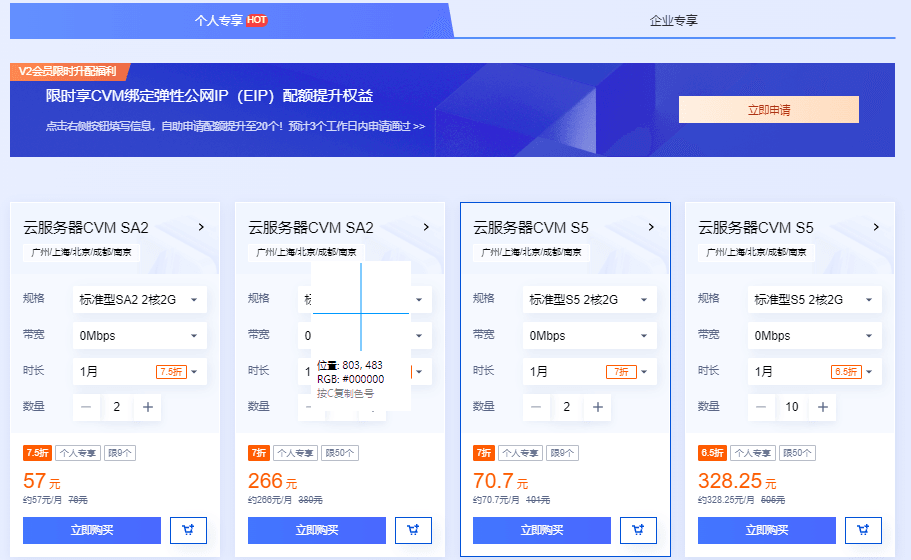Add the 266元 SA2 server to cart

(413, 530)
